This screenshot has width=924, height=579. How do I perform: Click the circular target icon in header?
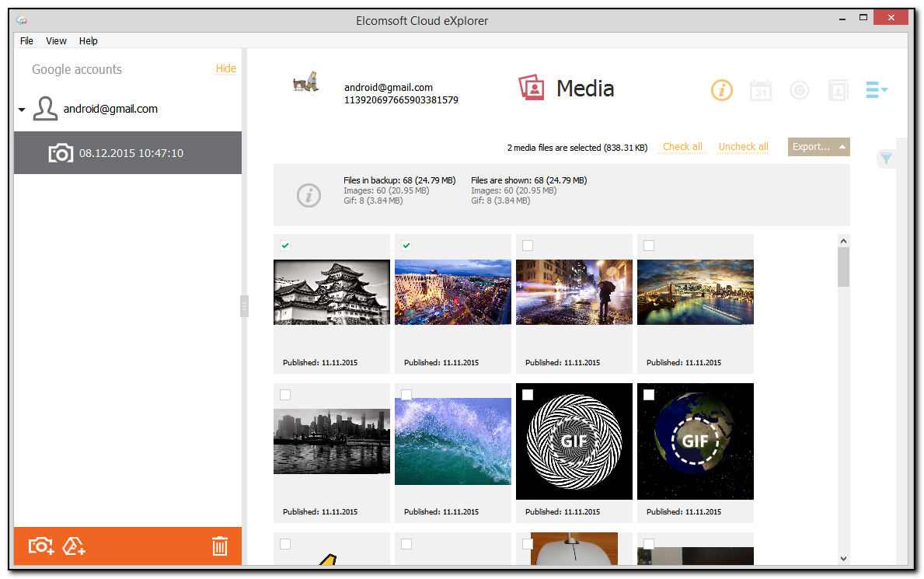click(x=799, y=90)
